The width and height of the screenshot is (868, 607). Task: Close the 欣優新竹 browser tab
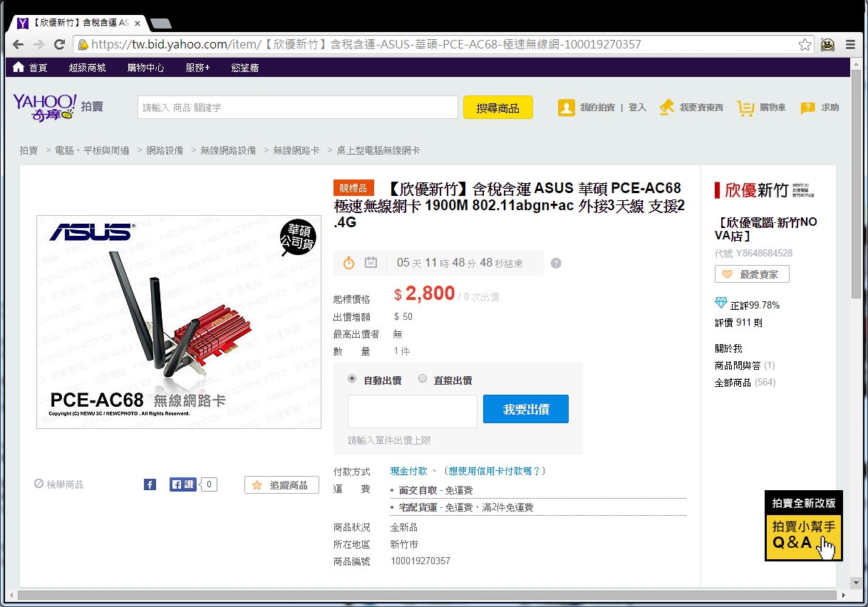pos(138,23)
